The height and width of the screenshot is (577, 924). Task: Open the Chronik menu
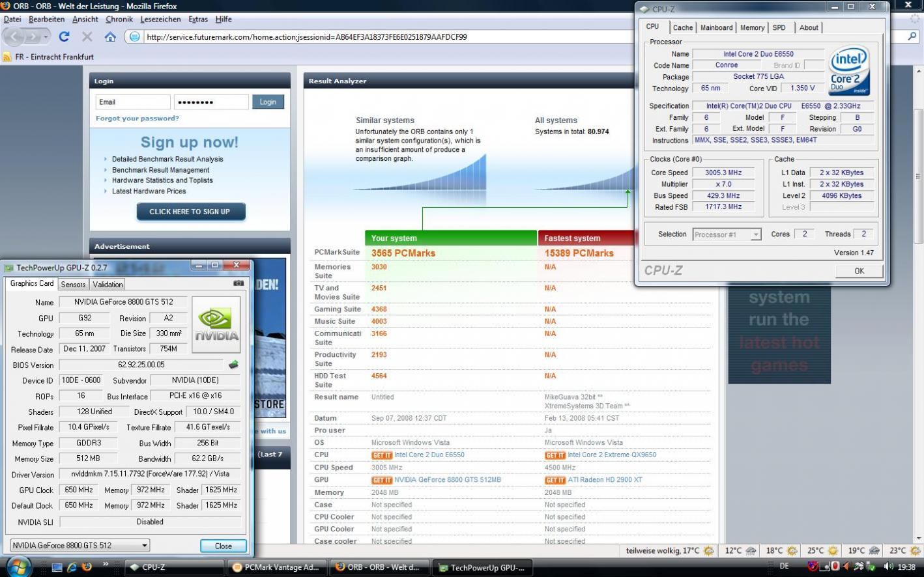[x=119, y=20]
